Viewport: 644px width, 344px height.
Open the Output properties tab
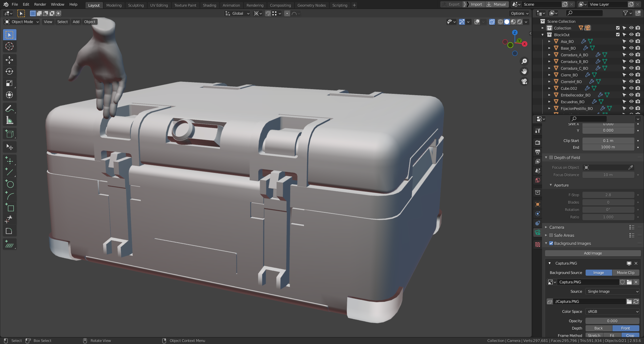[538, 152]
